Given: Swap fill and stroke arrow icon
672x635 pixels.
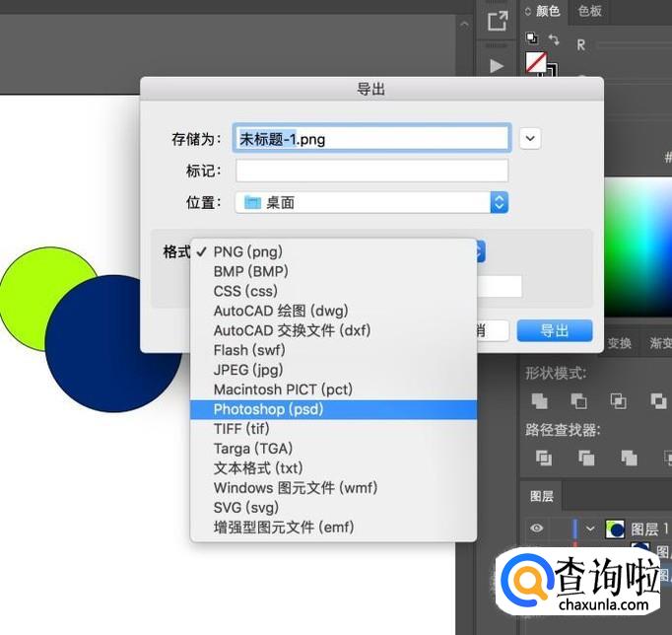Looking at the screenshot, I should pyautogui.click(x=554, y=39).
